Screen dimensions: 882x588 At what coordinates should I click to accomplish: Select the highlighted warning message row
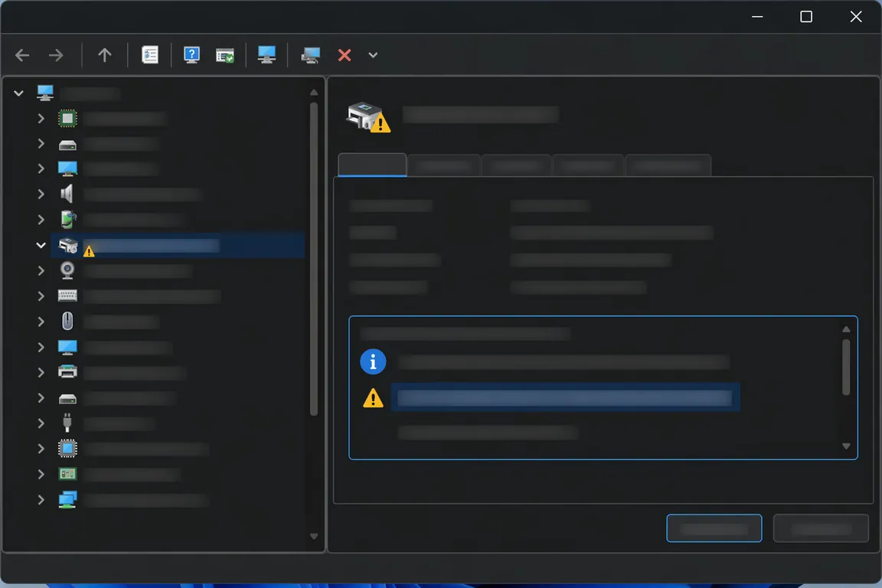(565, 398)
